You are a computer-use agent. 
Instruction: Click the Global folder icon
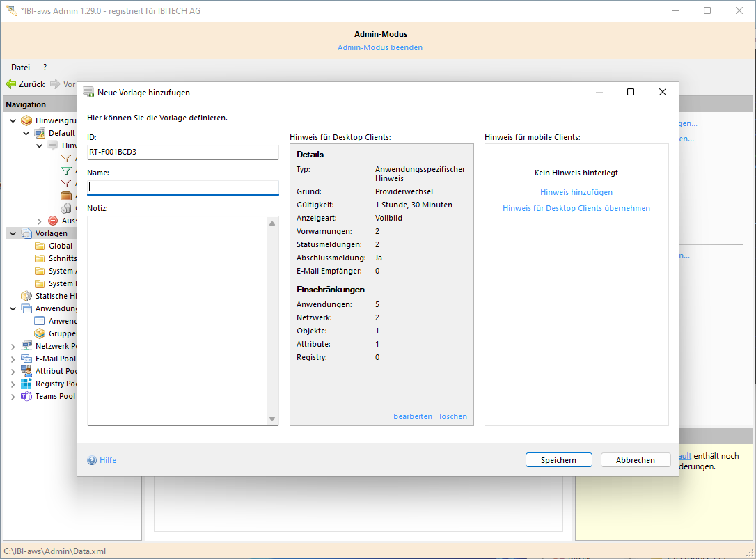(40, 246)
